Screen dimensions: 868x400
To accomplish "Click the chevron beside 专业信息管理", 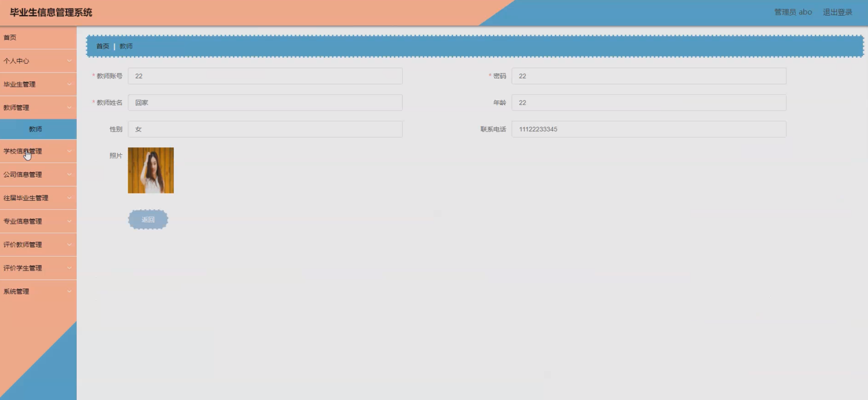I will (69, 221).
